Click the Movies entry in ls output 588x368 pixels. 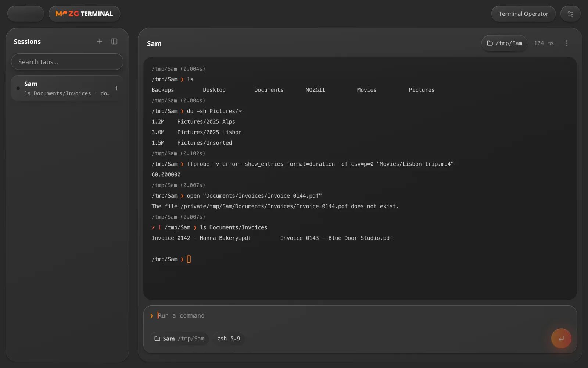(367, 90)
